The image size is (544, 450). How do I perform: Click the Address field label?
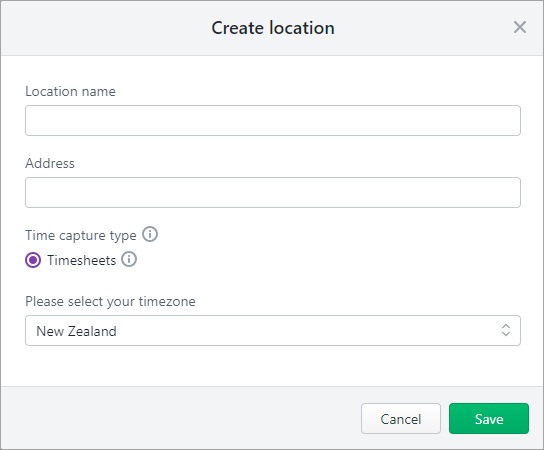coord(50,163)
